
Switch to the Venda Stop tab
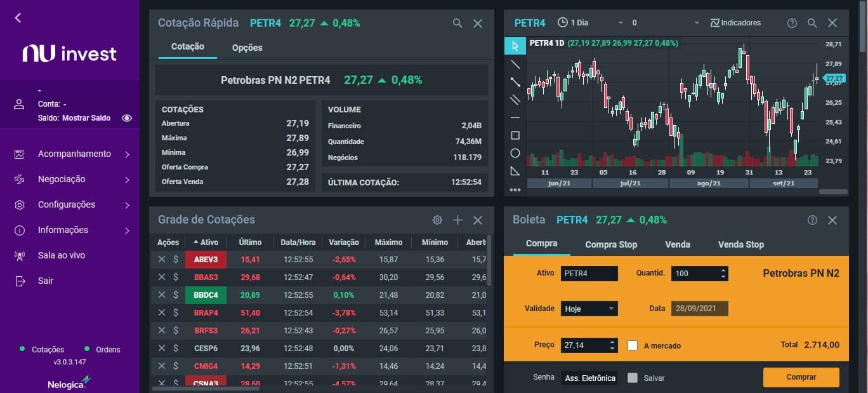(740, 244)
